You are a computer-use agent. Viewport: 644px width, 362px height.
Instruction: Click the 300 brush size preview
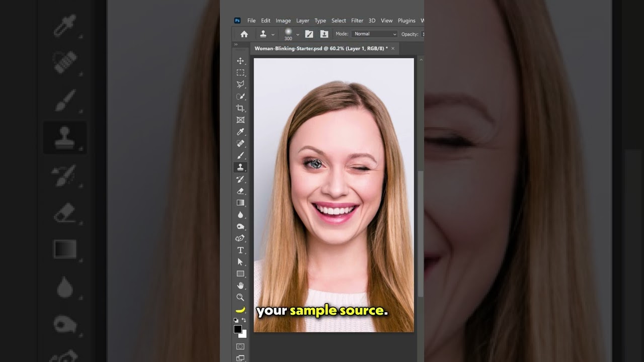(288, 34)
